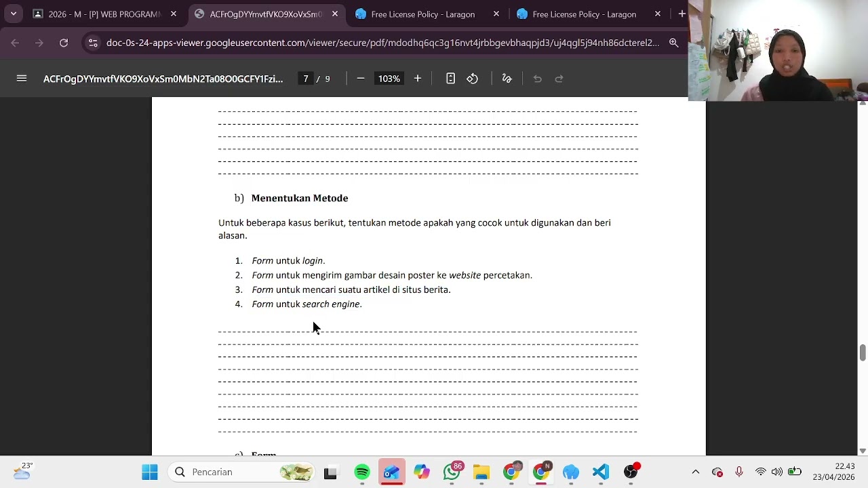
Task: Click the 103% zoom level field
Action: (389, 79)
